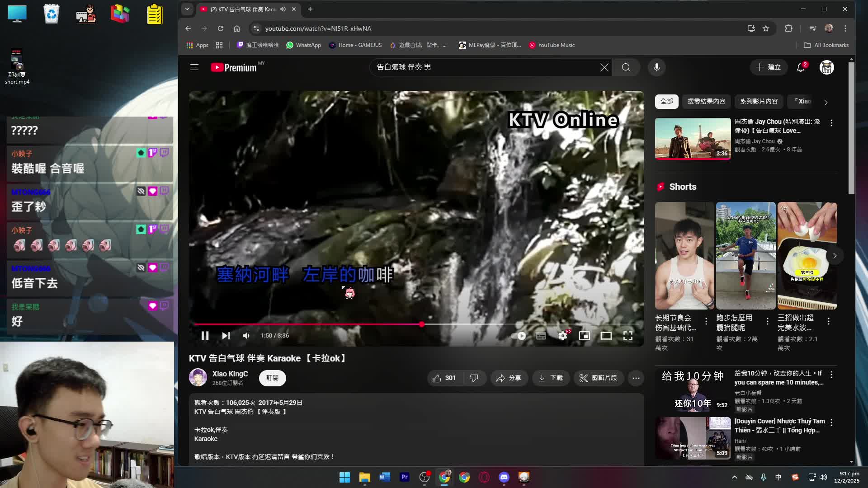Viewport: 868px width, 488px height.
Task: Open WhatsApp bookmark
Action: [304, 45]
